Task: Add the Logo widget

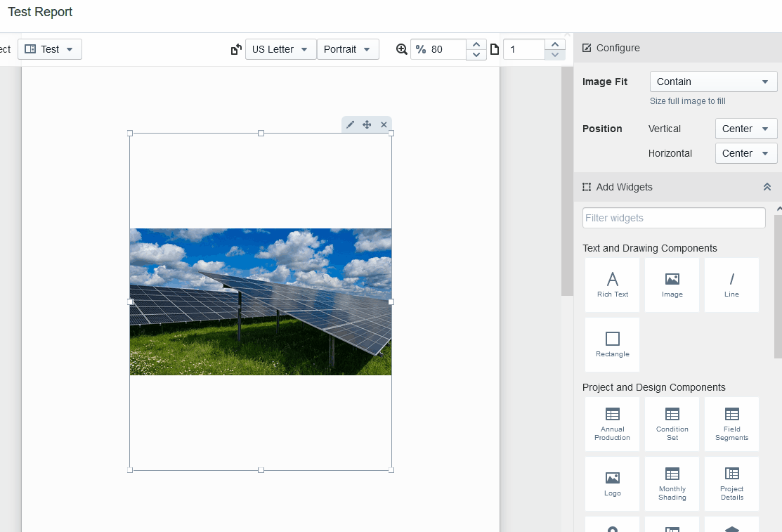Action: point(612,484)
